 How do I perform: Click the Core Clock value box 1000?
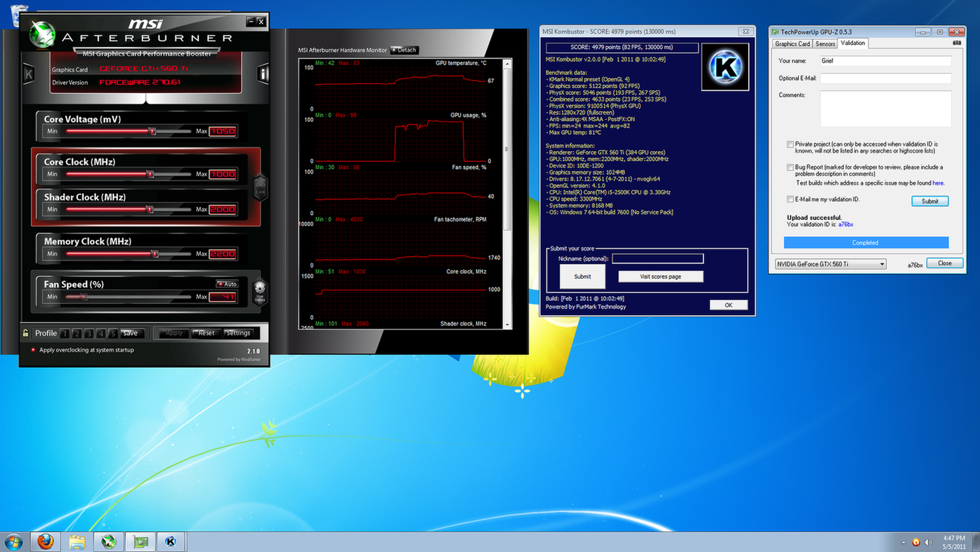tap(223, 174)
